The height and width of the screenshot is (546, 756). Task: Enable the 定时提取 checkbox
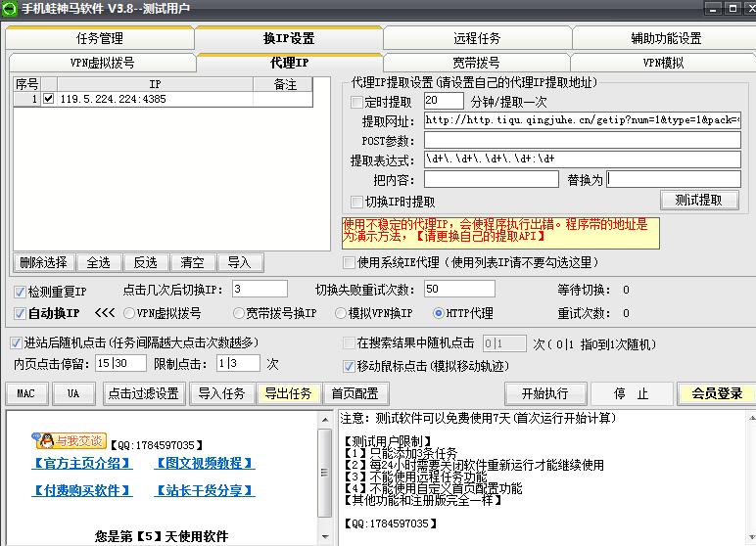(357, 102)
